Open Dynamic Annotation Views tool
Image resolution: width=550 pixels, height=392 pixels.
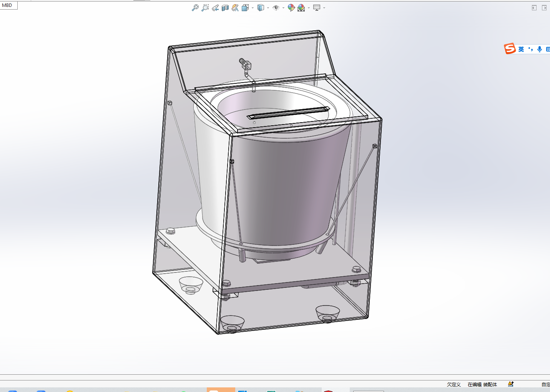[x=235, y=8]
